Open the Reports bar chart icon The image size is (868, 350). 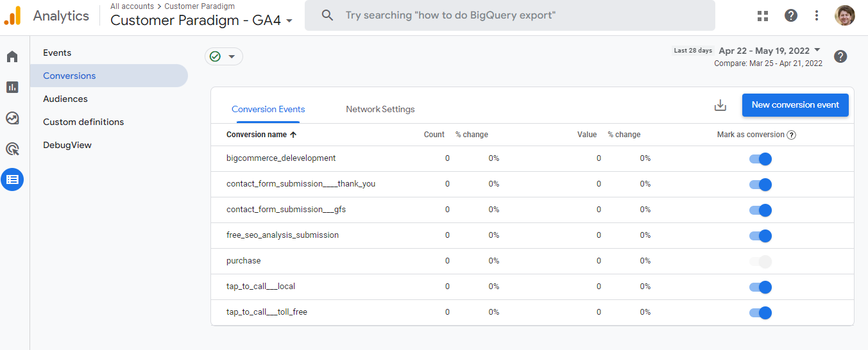(x=12, y=87)
